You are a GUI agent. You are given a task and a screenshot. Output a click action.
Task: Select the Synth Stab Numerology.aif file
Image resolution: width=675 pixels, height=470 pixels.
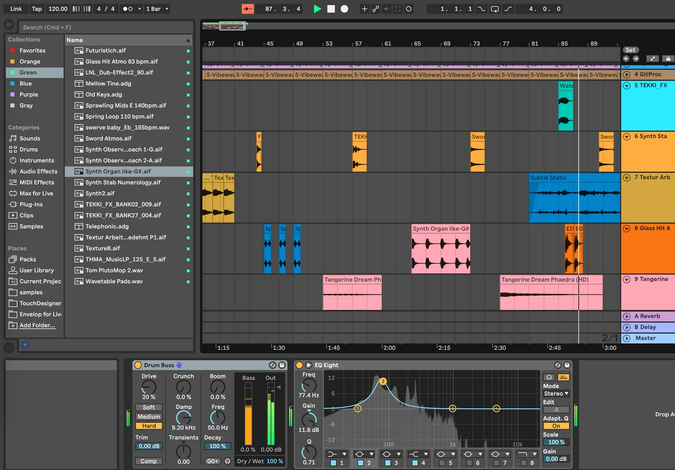pyautogui.click(x=123, y=182)
